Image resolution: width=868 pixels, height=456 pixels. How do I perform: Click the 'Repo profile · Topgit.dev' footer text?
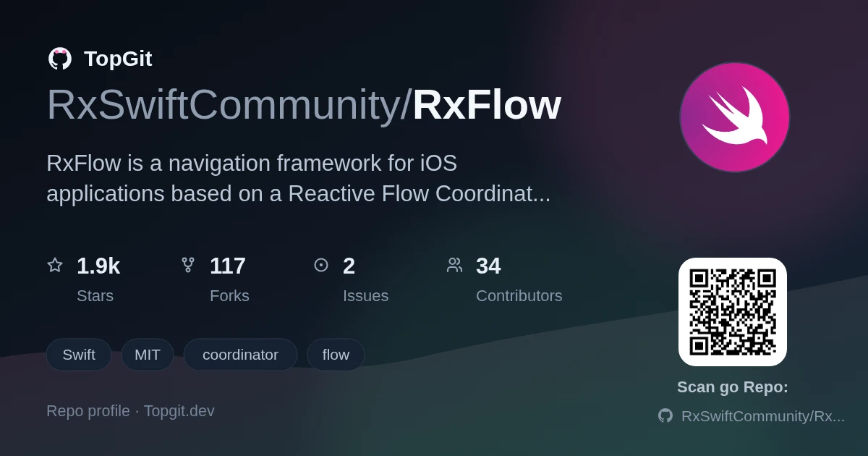pos(130,411)
